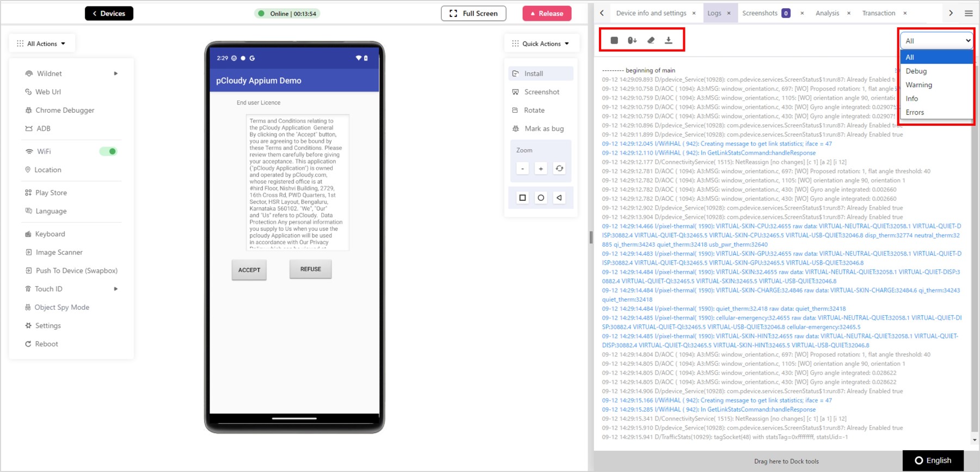The width and height of the screenshot is (980, 472).
Task: Go back to Devices
Action: click(x=109, y=14)
